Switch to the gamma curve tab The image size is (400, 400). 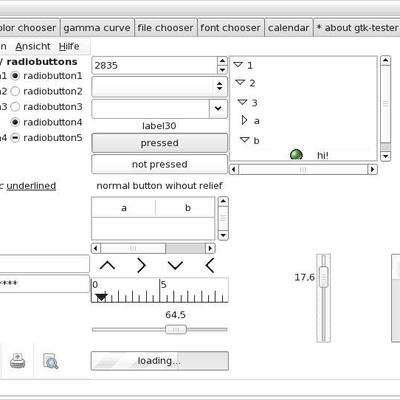coord(97,28)
